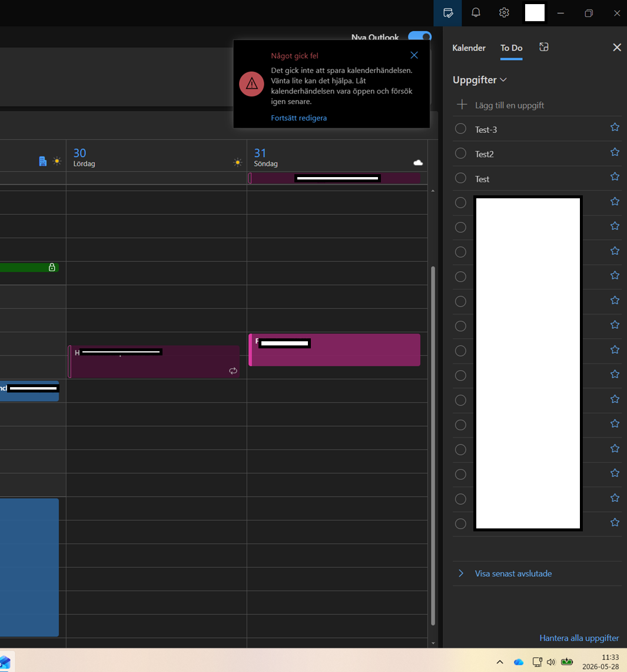This screenshot has height=672, width=627.
Task: Complete the Test2 task circle
Action: [460, 154]
